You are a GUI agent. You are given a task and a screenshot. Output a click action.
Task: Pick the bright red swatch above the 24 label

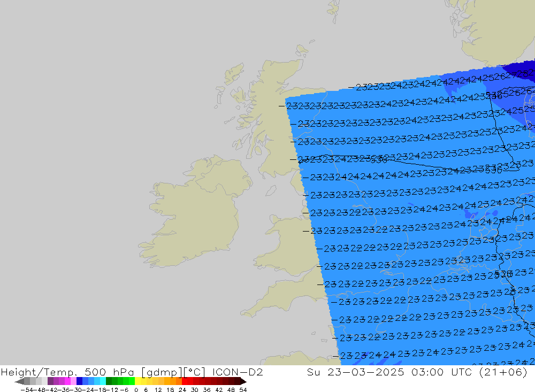(185, 381)
